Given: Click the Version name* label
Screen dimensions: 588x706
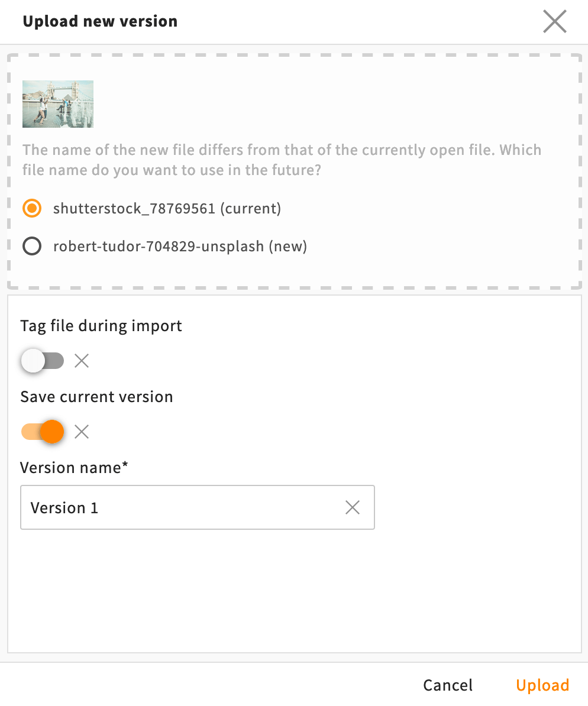Looking at the screenshot, I should (74, 467).
